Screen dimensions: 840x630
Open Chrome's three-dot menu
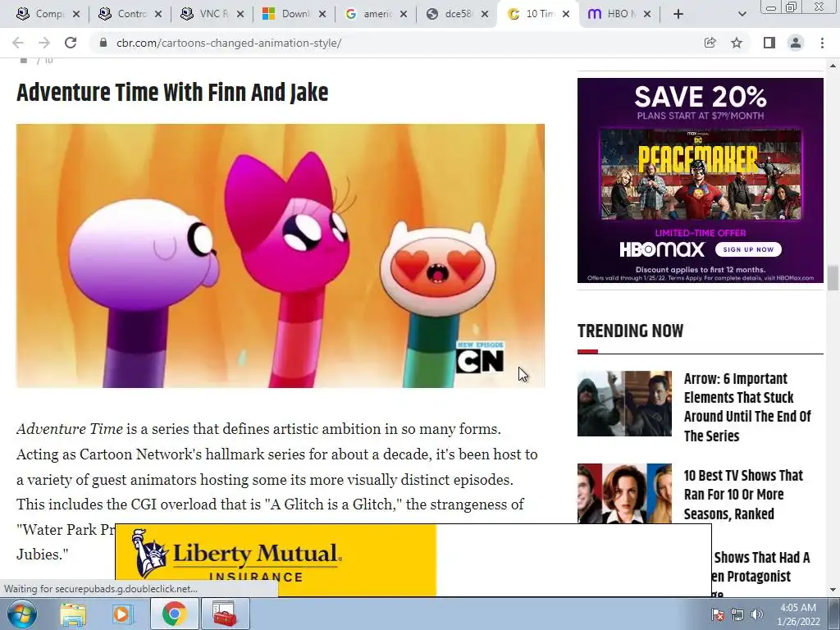click(x=822, y=43)
